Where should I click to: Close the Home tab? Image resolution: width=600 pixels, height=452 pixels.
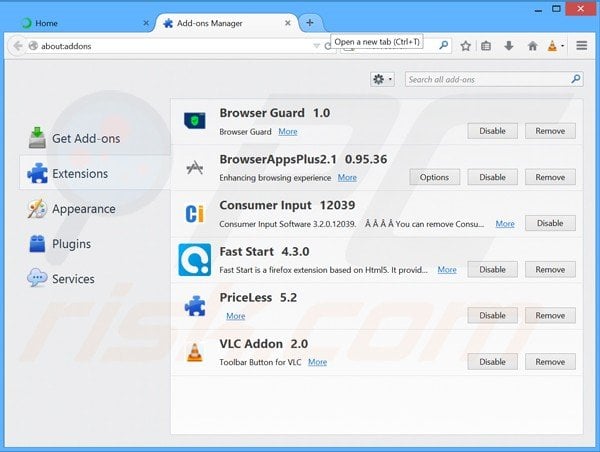pyautogui.click(x=146, y=23)
